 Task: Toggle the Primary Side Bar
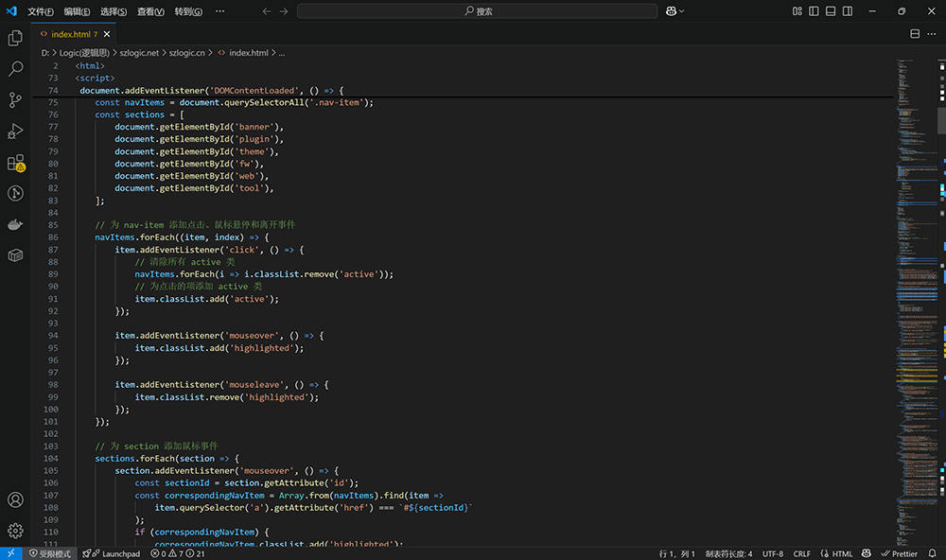(x=814, y=10)
